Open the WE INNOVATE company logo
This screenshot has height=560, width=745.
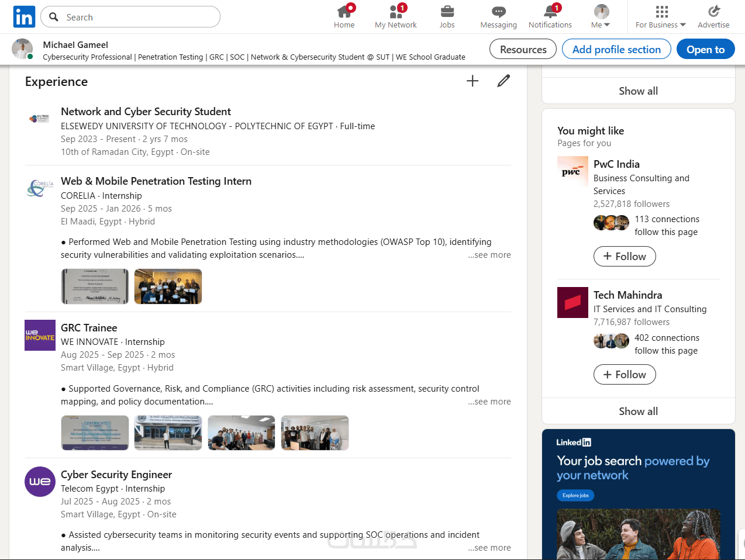point(40,335)
